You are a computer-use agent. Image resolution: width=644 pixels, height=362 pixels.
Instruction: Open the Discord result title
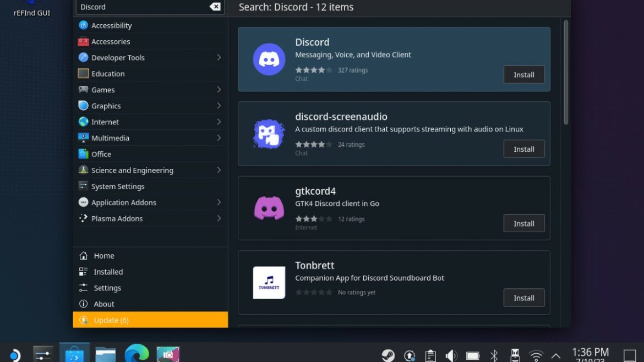point(312,42)
